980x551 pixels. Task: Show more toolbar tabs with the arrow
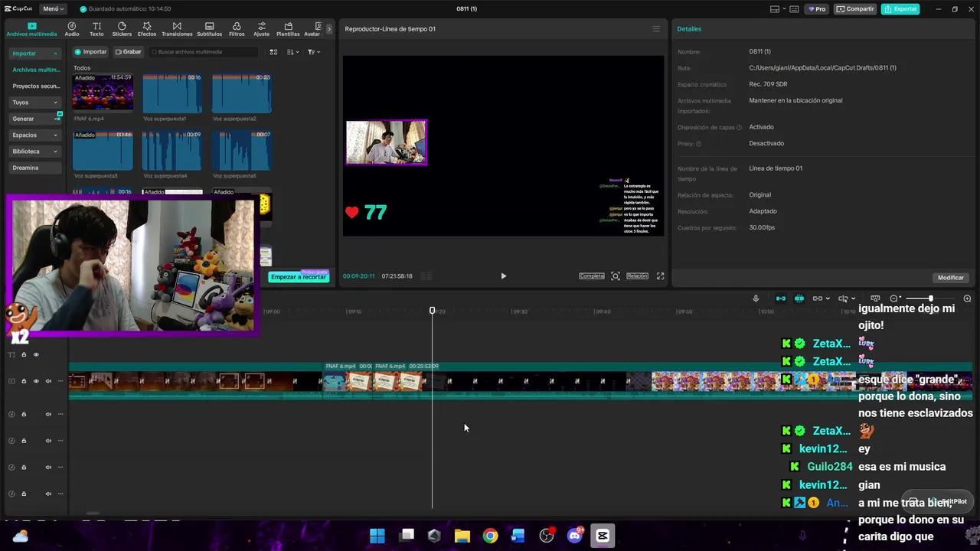coord(329,29)
